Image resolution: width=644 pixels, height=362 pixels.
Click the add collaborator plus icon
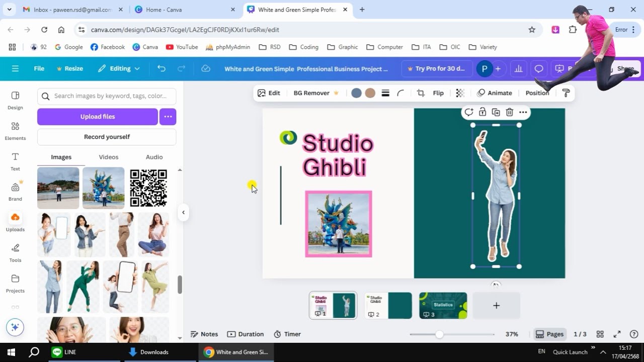(498, 68)
